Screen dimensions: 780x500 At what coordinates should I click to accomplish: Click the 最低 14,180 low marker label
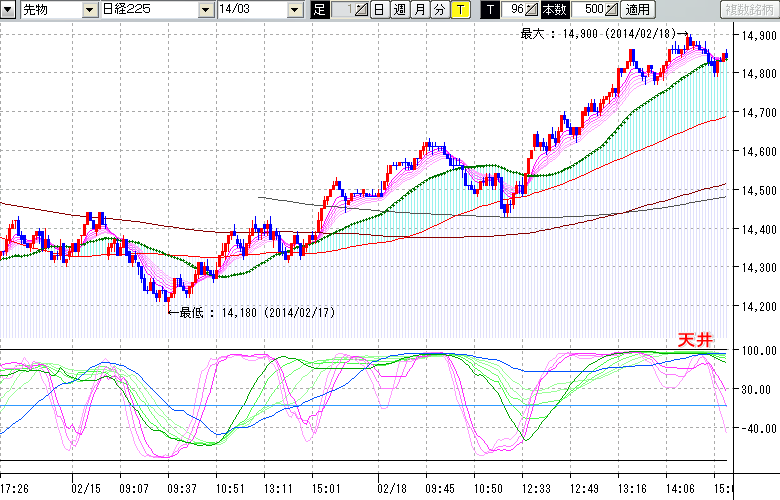click(x=255, y=313)
